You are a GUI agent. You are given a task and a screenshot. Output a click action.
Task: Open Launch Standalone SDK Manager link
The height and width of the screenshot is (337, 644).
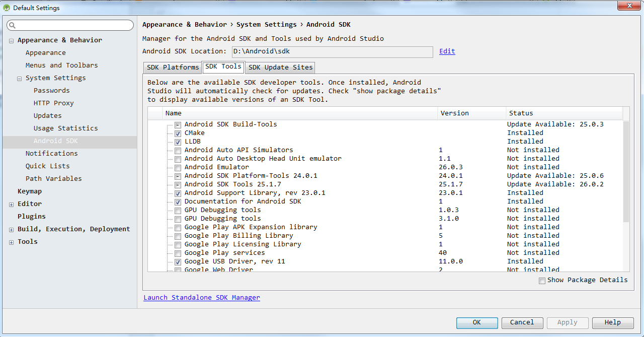[x=202, y=298]
